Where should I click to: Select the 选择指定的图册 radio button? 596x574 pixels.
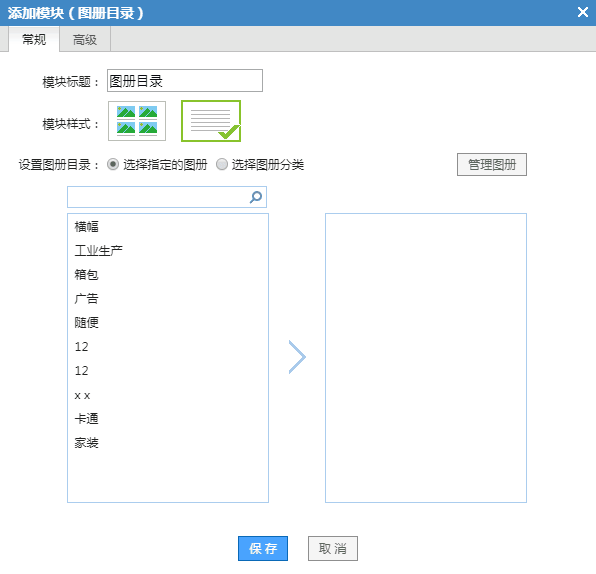click(113, 165)
